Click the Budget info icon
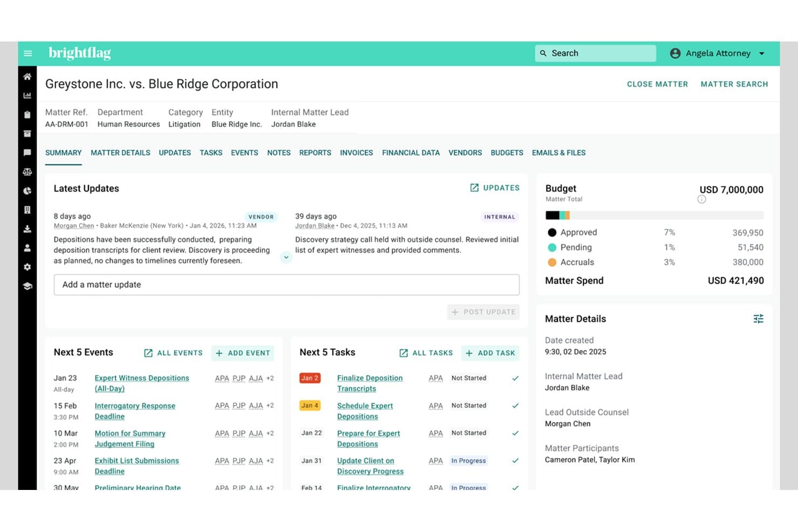The image size is (798, 532). [701, 199]
